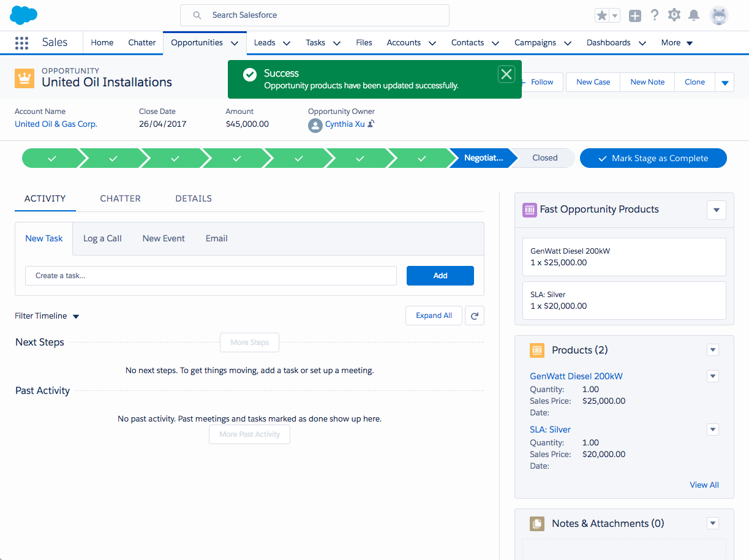Click the Salesforce cloud logo
This screenshot has height=560, width=749.
coord(24,15)
